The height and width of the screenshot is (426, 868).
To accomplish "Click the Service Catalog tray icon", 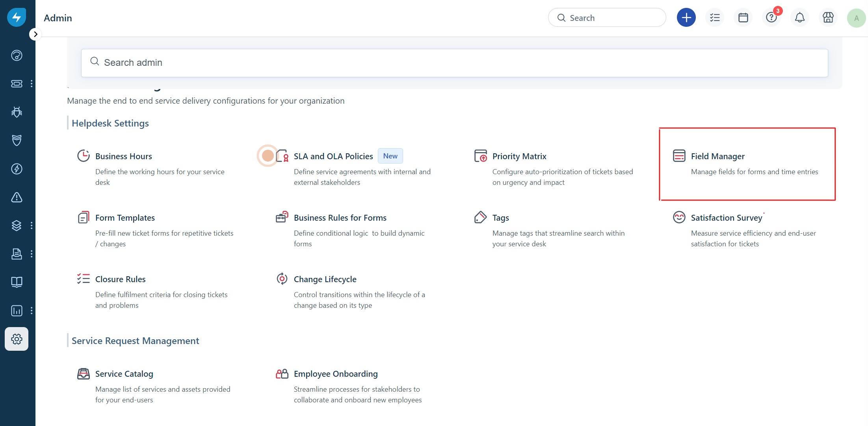I will click(x=84, y=374).
